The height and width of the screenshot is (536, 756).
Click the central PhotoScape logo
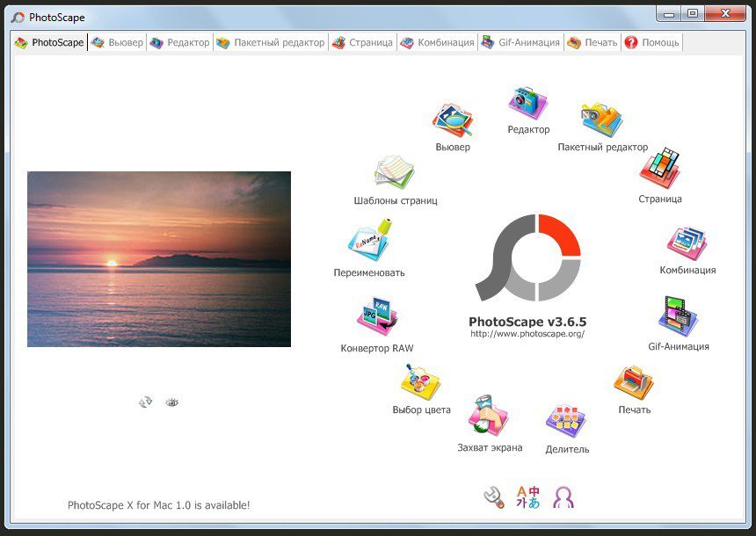[528, 257]
